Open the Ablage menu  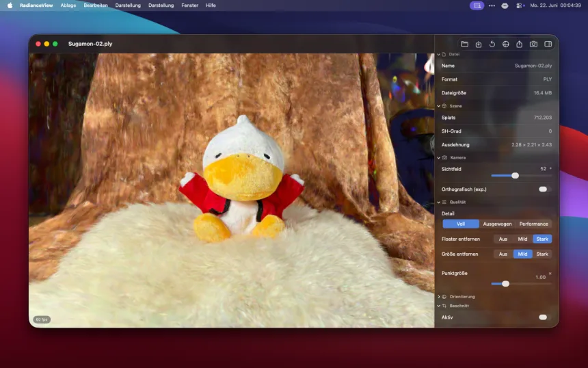pyautogui.click(x=68, y=5)
